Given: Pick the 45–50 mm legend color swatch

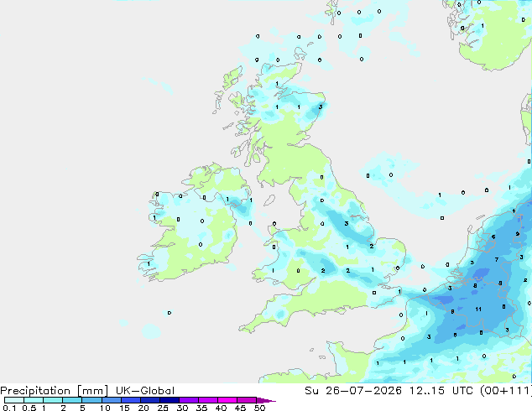Looking at the screenshot, I should pyautogui.click(x=247, y=400).
